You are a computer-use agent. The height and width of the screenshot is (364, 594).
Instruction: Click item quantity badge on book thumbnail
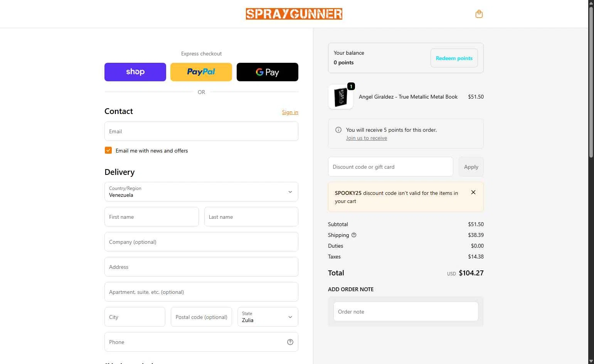tap(351, 86)
